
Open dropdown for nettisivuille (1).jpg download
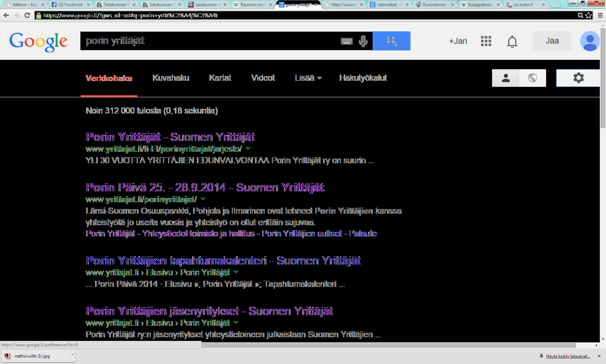pos(73,355)
